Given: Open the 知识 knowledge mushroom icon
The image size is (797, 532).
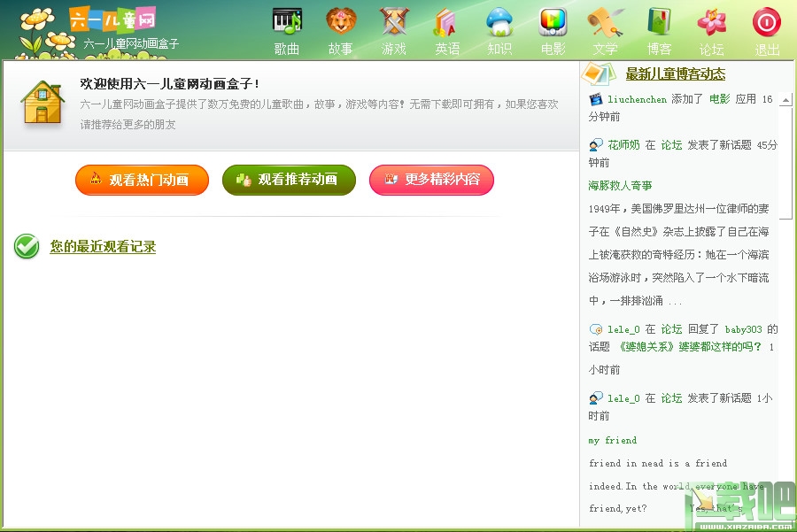Looking at the screenshot, I should (499, 21).
